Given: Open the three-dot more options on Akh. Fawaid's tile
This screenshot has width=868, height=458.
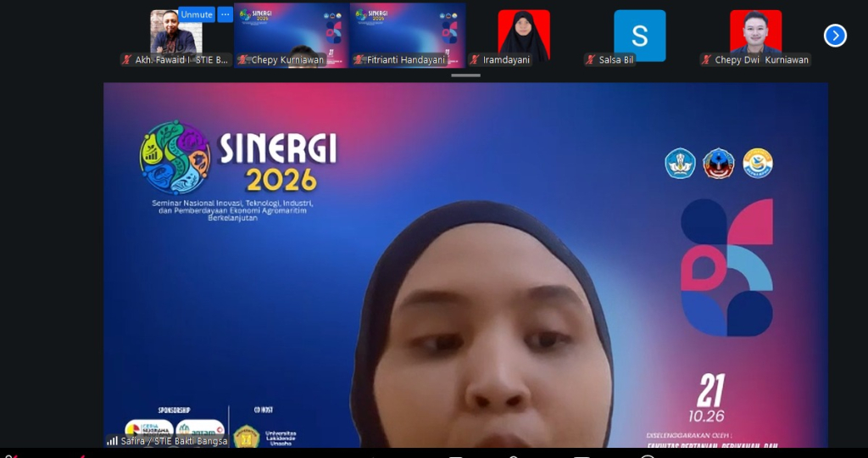Looking at the screenshot, I should pyautogui.click(x=225, y=14).
